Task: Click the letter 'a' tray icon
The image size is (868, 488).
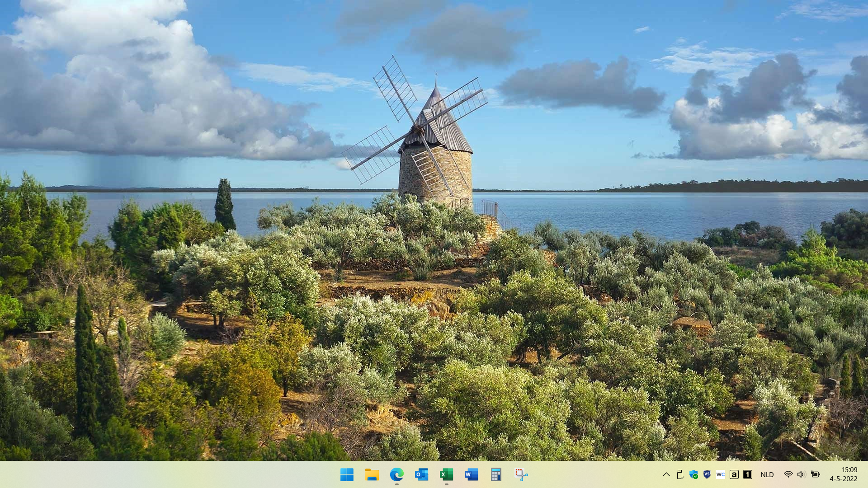Action: point(734,474)
